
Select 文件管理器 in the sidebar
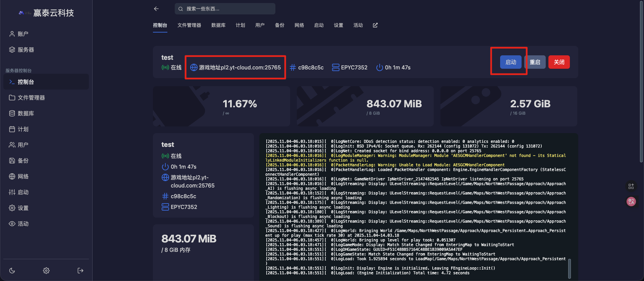tap(31, 98)
